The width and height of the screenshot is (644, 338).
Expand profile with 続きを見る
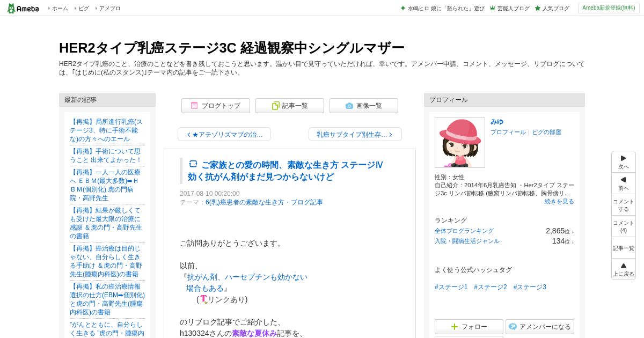coord(559,201)
